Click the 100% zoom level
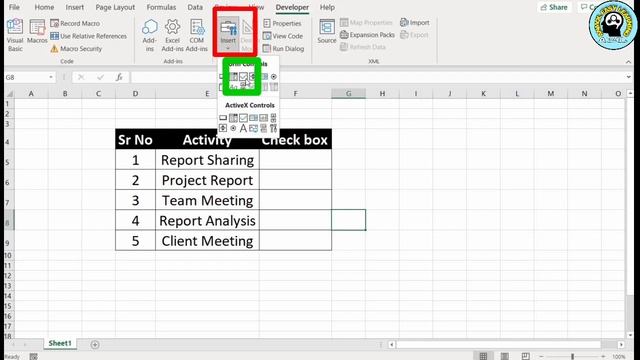 619,357
